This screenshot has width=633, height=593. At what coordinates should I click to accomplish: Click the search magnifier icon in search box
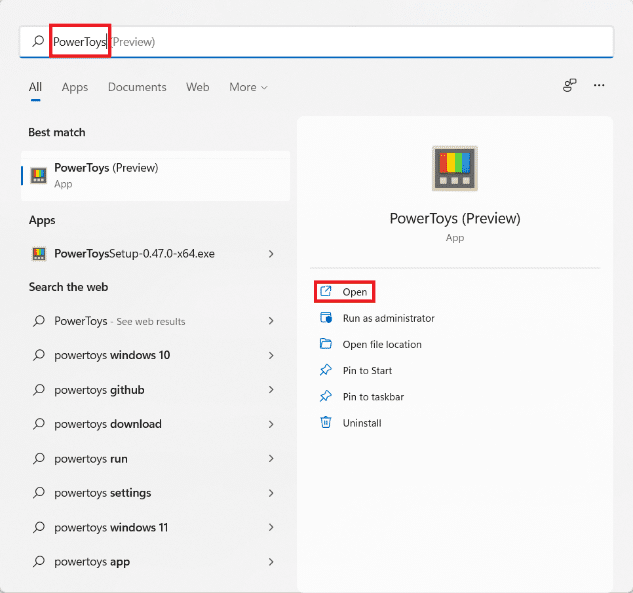38,41
